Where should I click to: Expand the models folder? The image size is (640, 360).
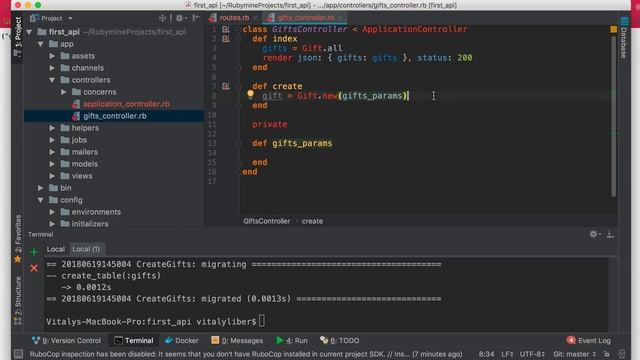click(x=52, y=164)
